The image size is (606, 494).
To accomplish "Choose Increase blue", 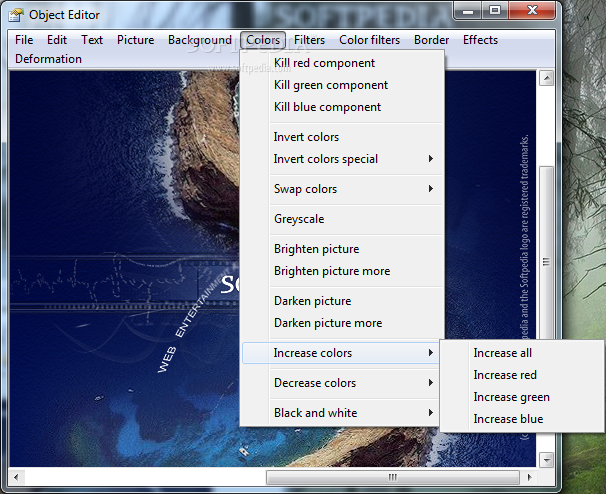I will (522, 419).
